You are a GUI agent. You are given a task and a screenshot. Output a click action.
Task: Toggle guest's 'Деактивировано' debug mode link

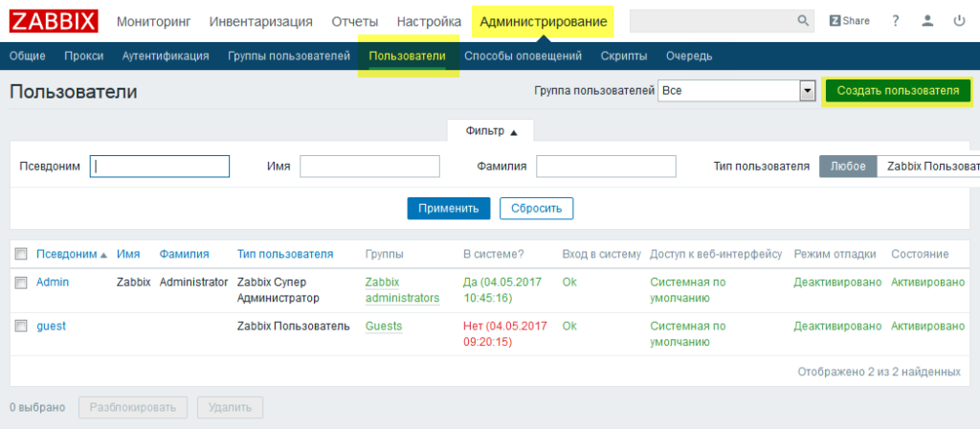(x=837, y=326)
